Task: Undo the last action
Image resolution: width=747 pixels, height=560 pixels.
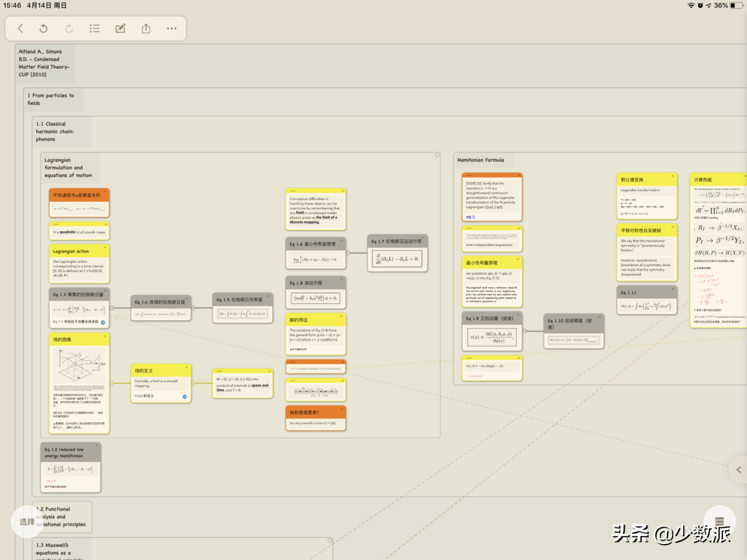Action: (43, 29)
